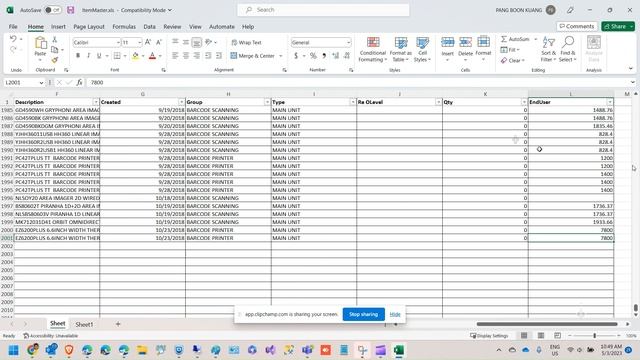Click the Search box in title bar
Viewport: 640px width, 360px height.
[323, 10]
